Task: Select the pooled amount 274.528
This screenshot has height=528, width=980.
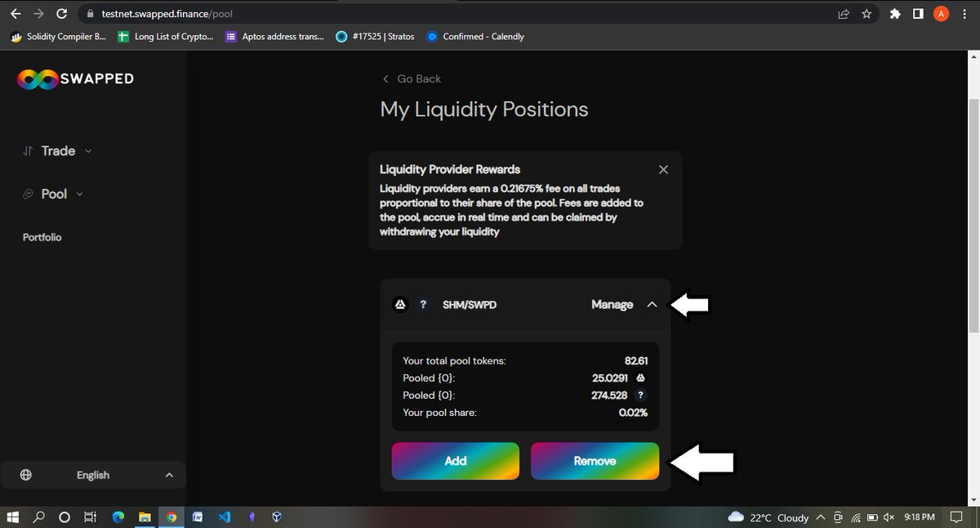Action: 609,395
